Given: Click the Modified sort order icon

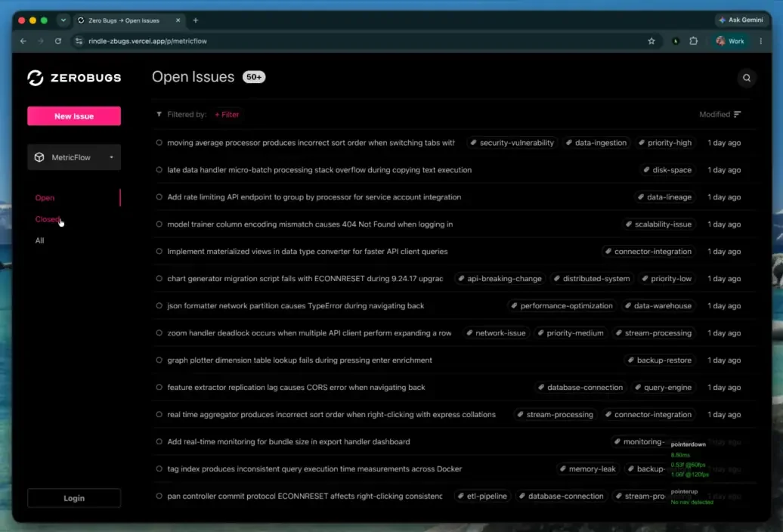Looking at the screenshot, I should [737, 114].
